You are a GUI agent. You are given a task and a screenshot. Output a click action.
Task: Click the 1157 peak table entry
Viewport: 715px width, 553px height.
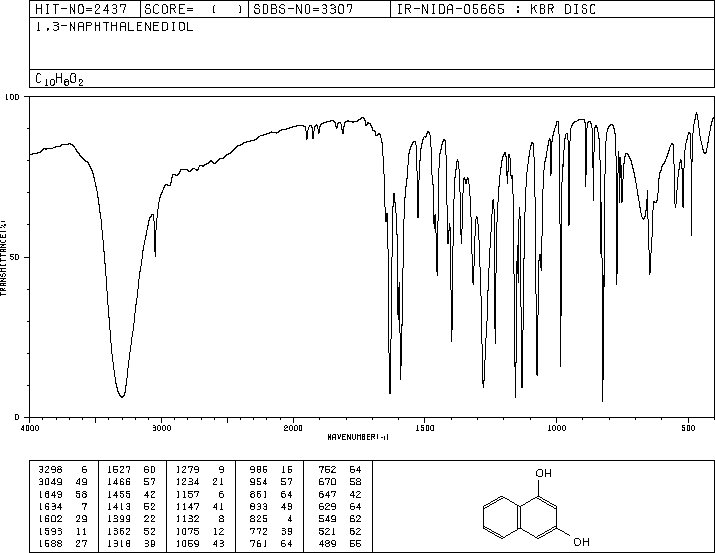click(x=188, y=494)
